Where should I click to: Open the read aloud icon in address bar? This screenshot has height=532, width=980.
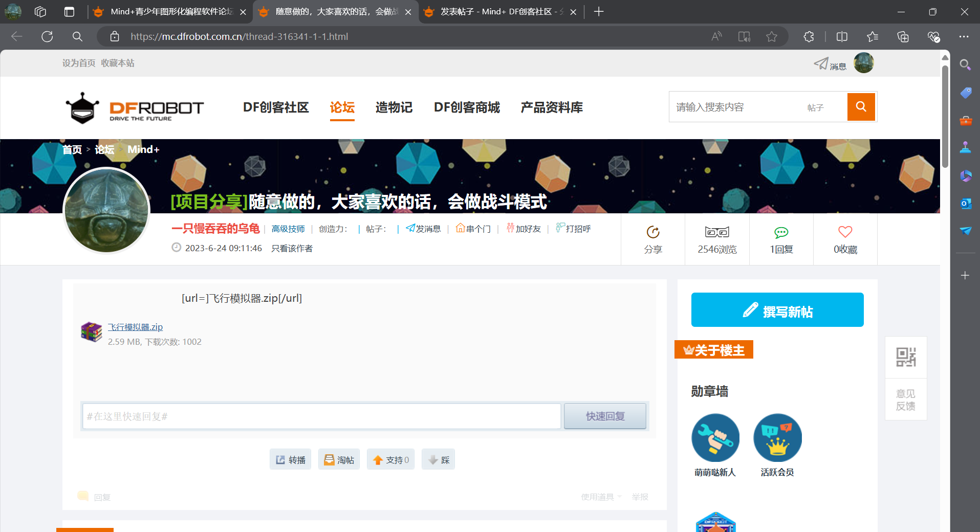point(716,36)
